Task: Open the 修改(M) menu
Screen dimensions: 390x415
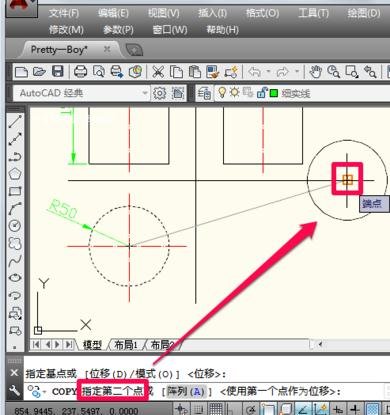Action: 66,30
